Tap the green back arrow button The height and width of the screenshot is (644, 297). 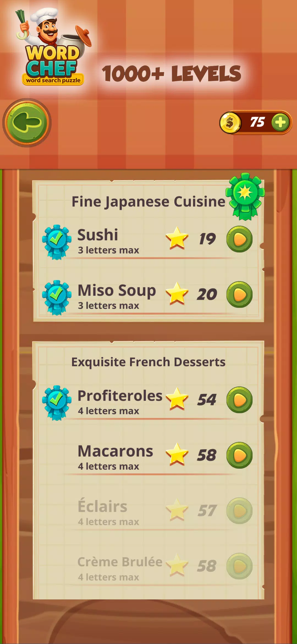tap(27, 123)
